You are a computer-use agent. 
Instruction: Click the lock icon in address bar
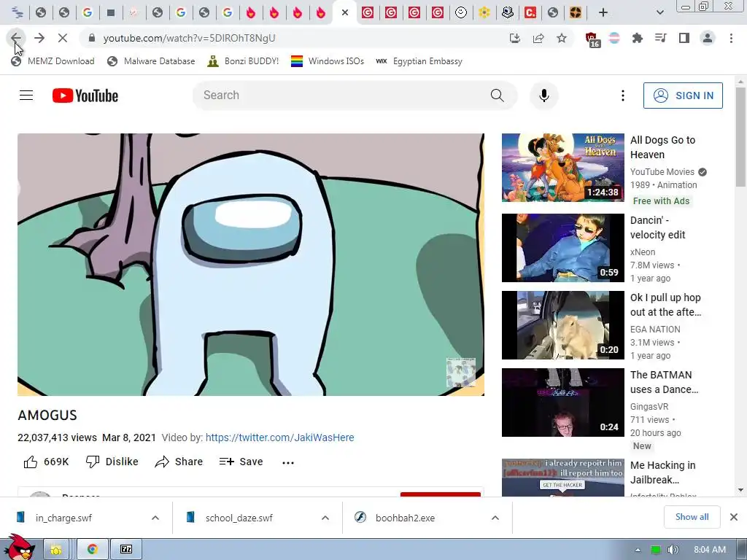coord(92,38)
